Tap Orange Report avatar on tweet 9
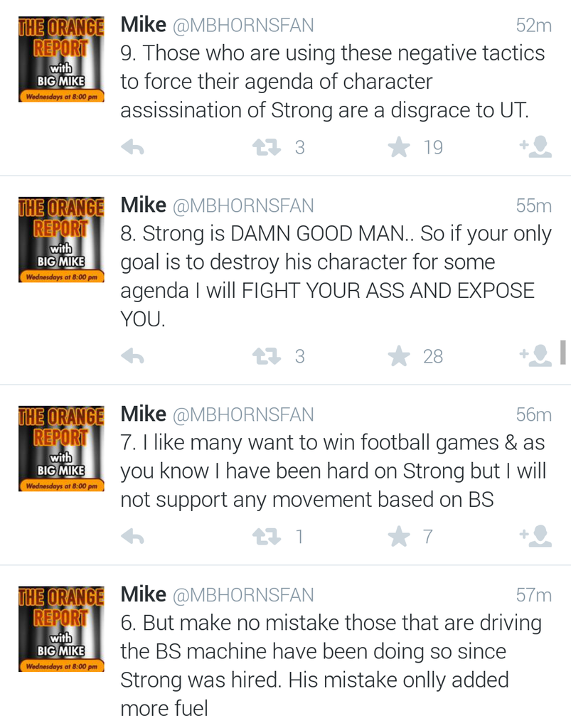This screenshot has height=728, width=571. 61,60
